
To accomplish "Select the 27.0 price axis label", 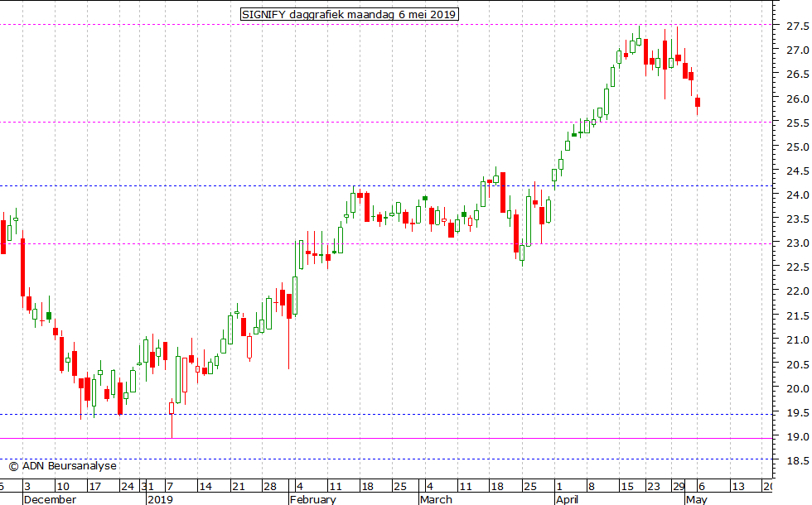I will pyautogui.click(x=797, y=50).
